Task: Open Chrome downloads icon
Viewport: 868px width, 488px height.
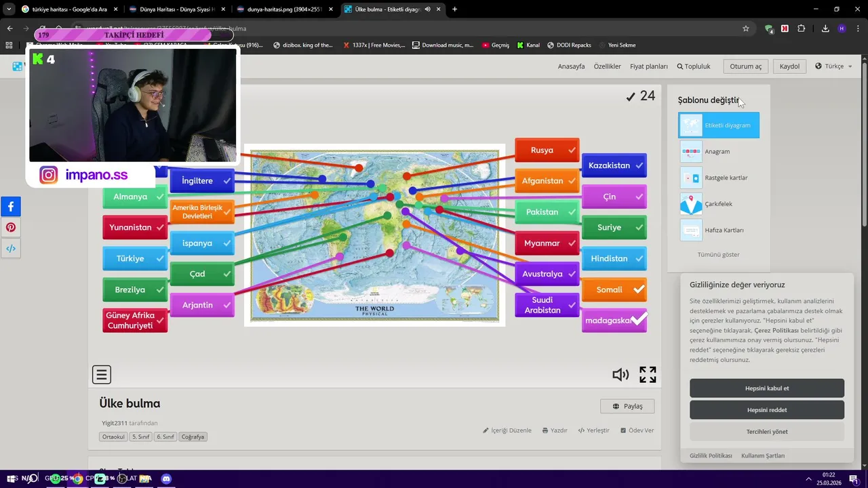Action: tap(825, 28)
